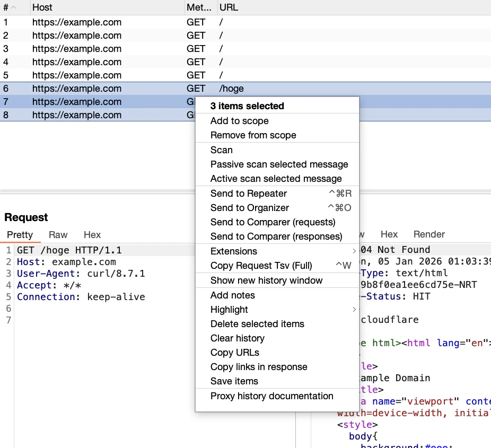Click 'Save items' menu entry
This screenshot has height=448, width=491.
(x=277, y=381)
